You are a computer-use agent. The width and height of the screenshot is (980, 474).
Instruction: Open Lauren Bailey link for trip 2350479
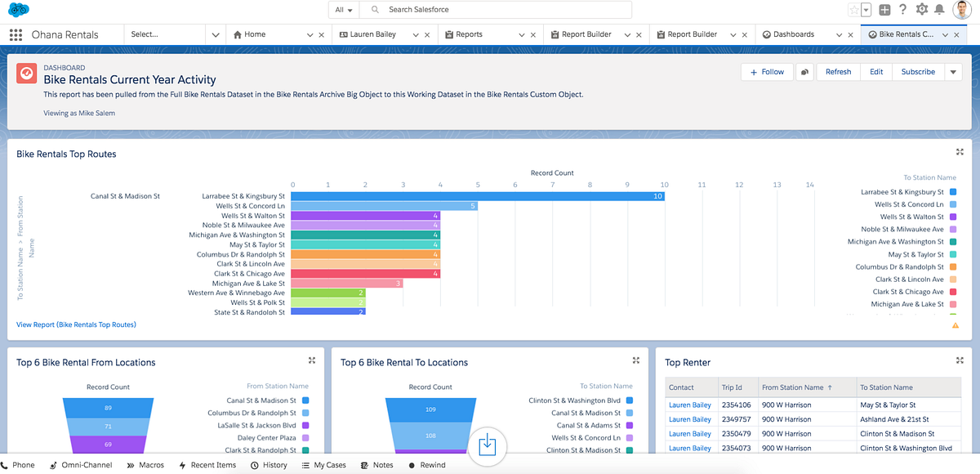[690, 434]
